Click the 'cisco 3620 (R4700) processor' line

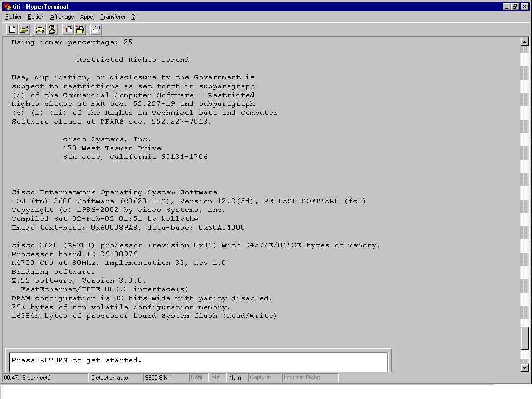196,245
